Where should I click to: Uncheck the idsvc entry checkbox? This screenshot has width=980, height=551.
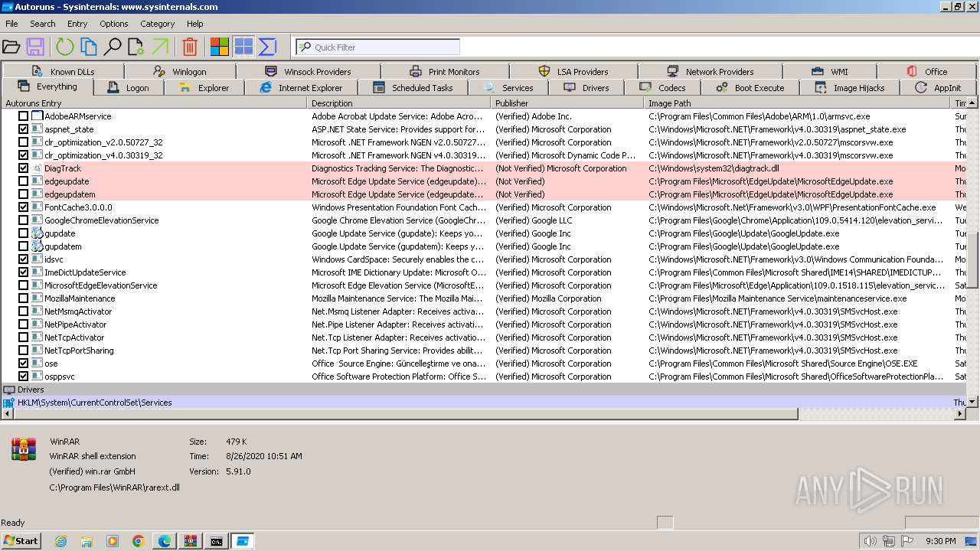(x=23, y=259)
